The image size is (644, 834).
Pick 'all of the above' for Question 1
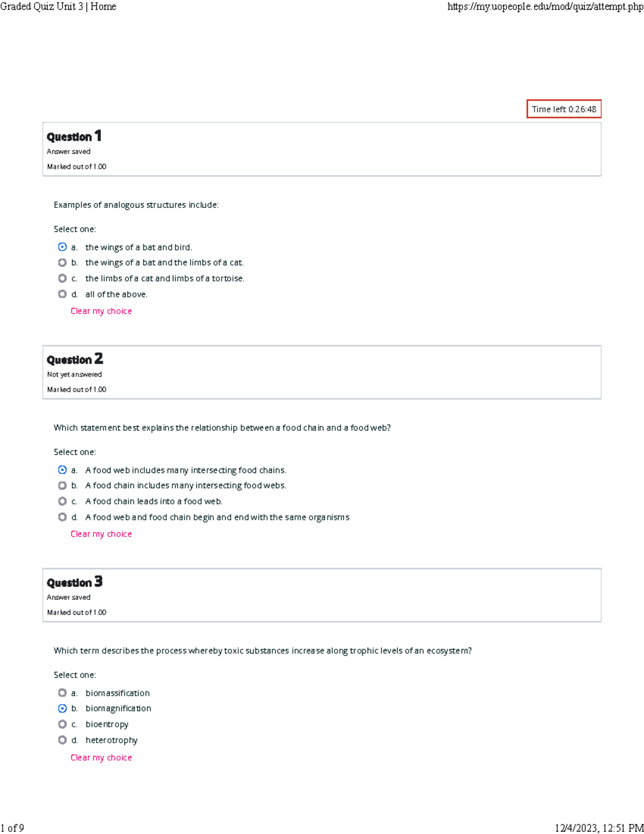tap(62, 294)
